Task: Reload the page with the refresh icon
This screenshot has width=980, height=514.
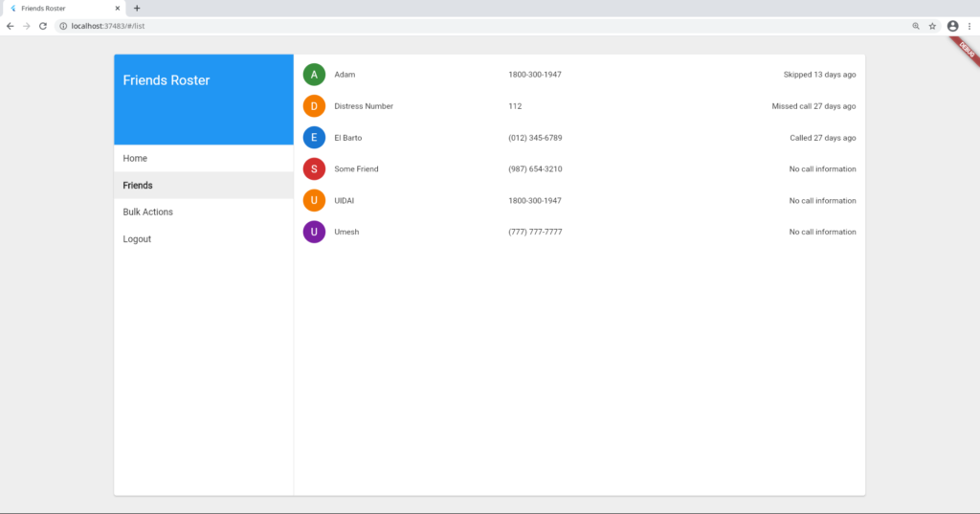Action: (x=42, y=26)
